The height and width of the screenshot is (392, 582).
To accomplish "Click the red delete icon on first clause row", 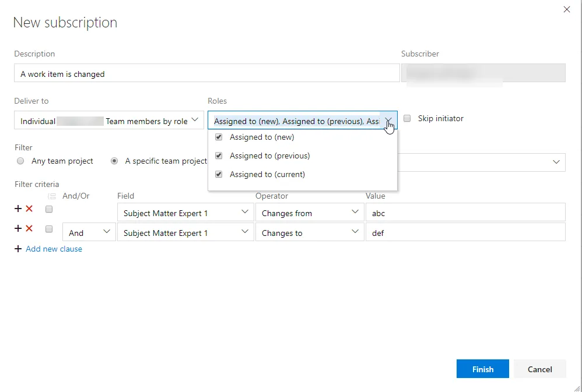I will (x=29, y=209).
